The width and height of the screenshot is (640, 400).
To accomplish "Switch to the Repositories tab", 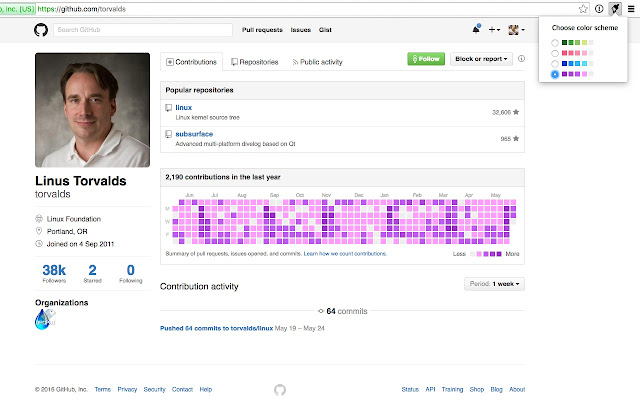I will coord(255,62).
